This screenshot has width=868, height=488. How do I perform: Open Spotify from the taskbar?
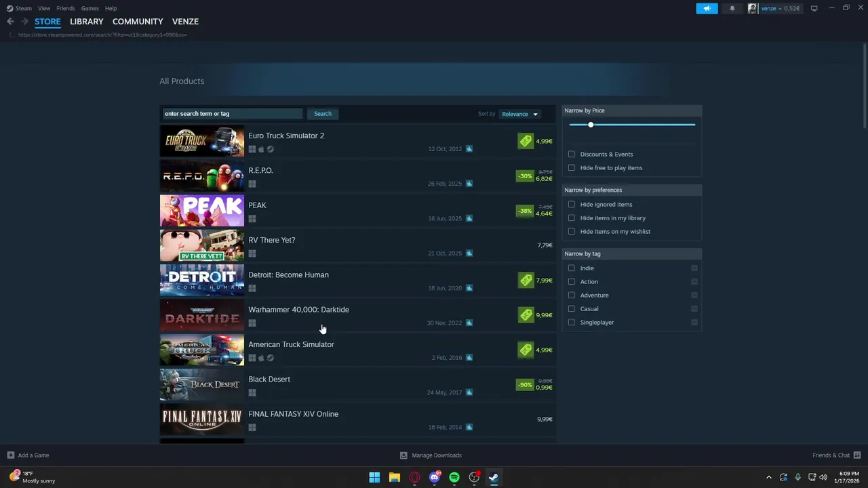[454, 477]
